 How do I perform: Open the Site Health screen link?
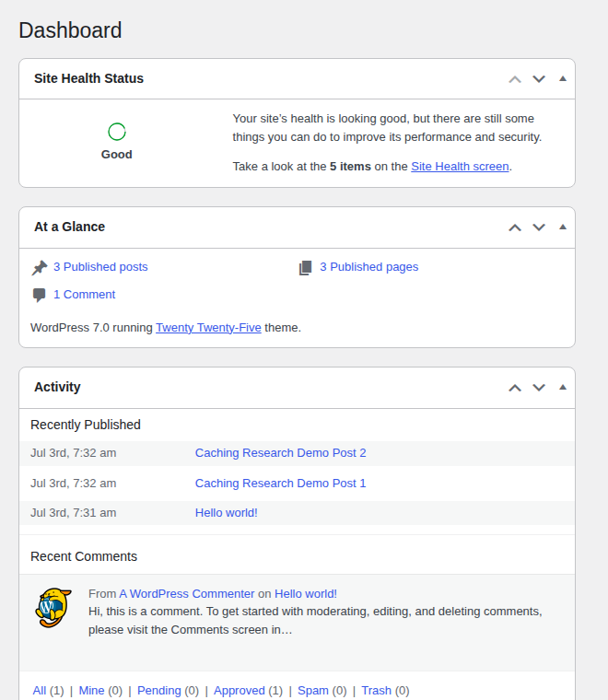(460, 167)
